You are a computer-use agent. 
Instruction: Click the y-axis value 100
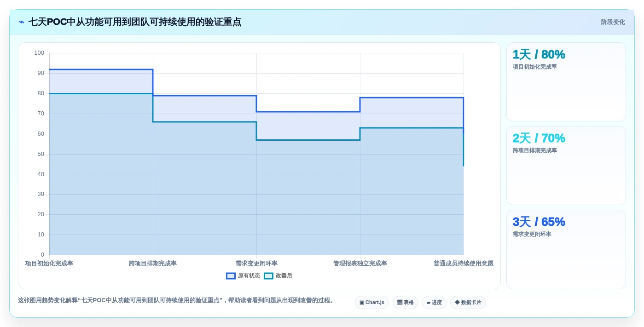pos(39,53)
